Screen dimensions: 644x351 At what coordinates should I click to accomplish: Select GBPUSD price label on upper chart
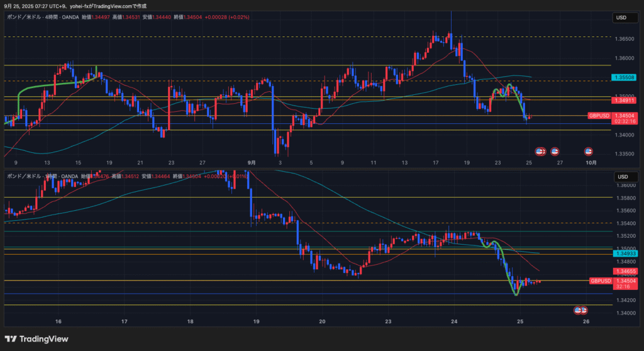598,116
